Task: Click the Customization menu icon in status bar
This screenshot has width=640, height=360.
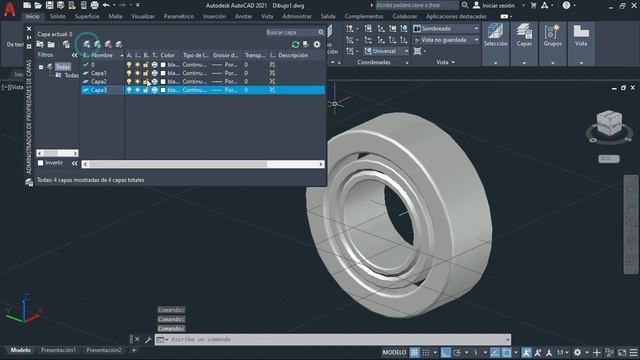Action: pos(633,352)
